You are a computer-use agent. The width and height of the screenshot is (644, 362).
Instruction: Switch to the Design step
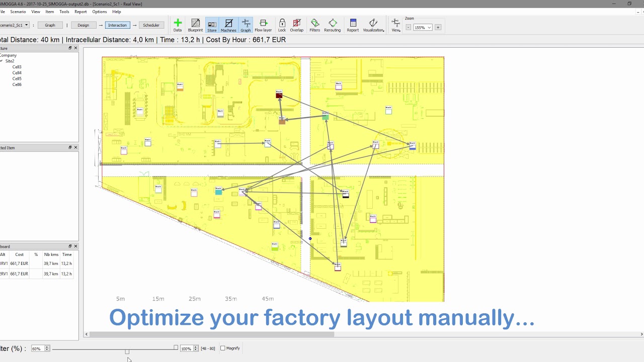84,25
